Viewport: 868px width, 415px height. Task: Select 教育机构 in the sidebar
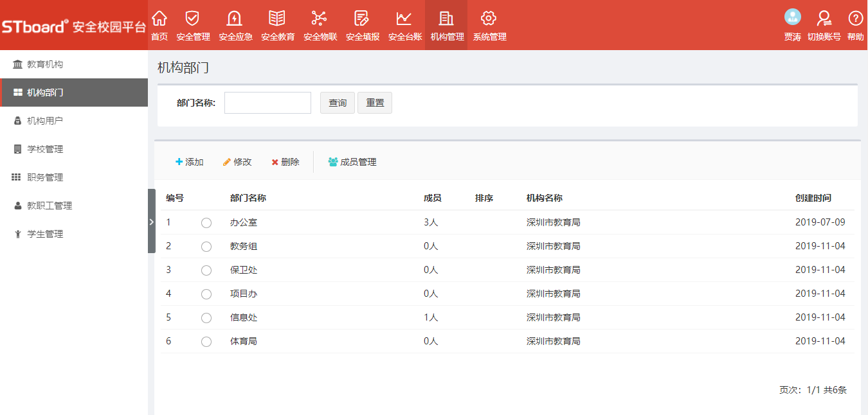pyautogui.click(x=74, y=64)
